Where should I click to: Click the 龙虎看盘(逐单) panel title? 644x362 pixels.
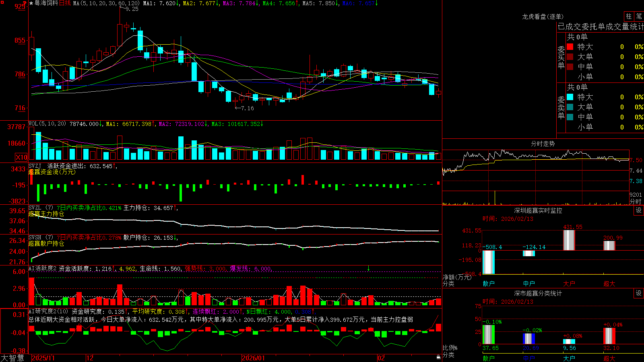click(543, 16)
